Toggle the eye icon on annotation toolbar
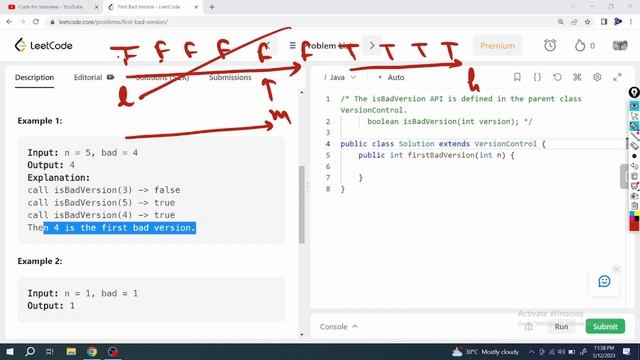Image resolution: width=640 pixels, height=360 pixels. coord(634,106)
